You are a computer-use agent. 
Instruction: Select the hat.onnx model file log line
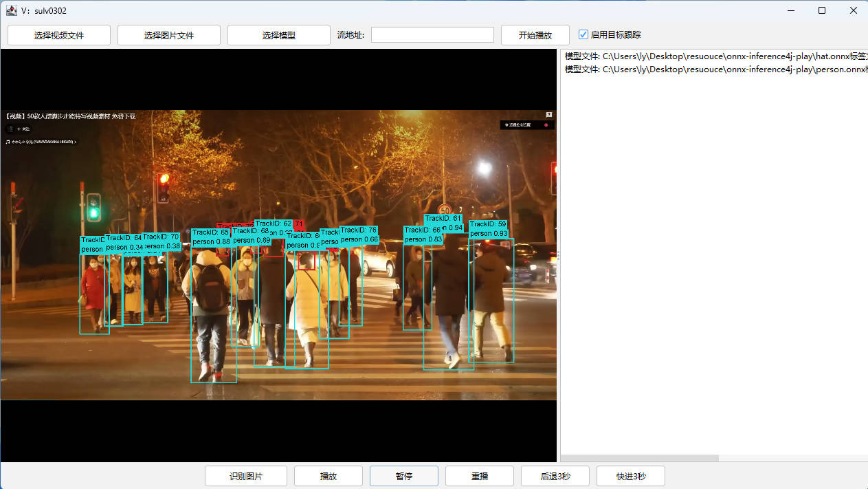click(716, 56)
